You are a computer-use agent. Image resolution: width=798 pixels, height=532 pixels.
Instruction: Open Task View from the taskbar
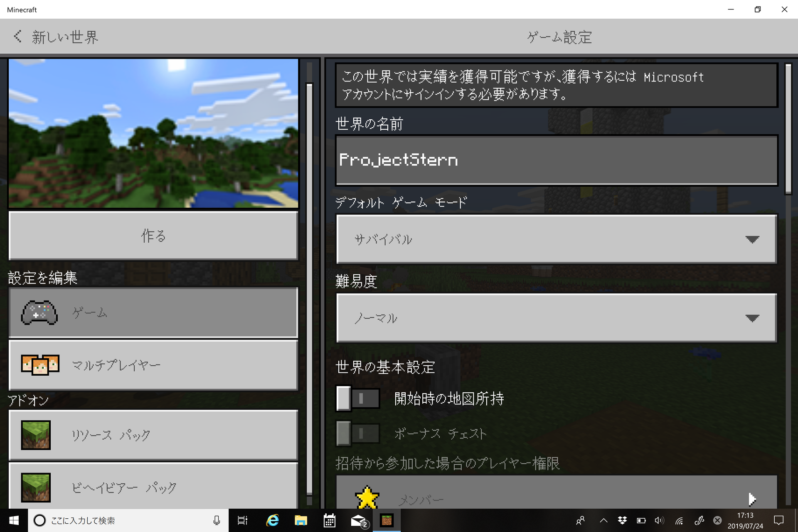click(x=242, y=520)
